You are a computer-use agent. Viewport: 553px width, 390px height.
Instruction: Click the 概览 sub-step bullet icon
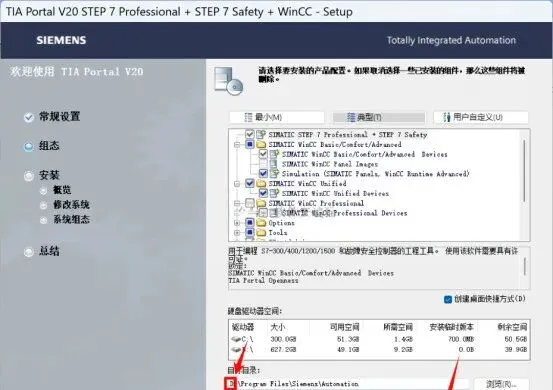(x=43, y=191)
